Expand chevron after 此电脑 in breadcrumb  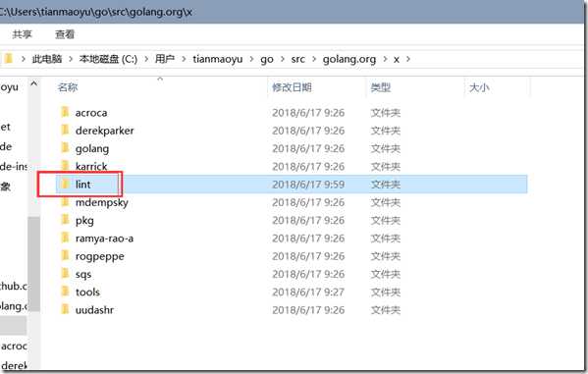(71, 59)
